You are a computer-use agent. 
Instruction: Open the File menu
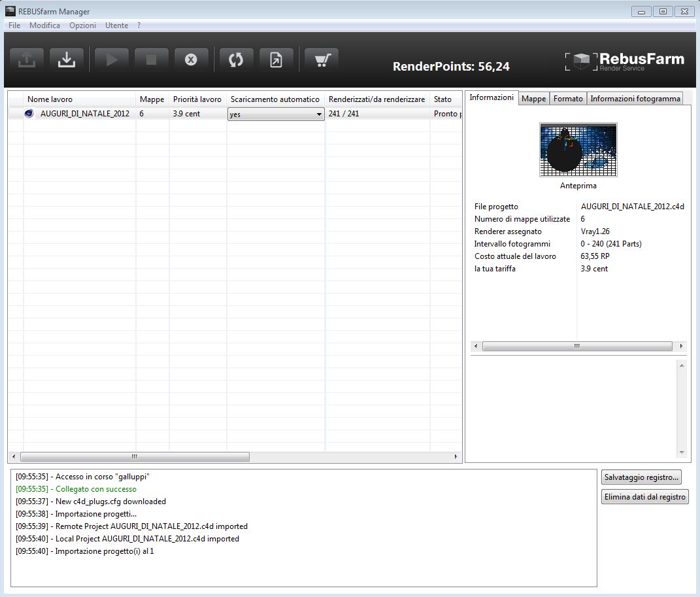click(14, 26)
